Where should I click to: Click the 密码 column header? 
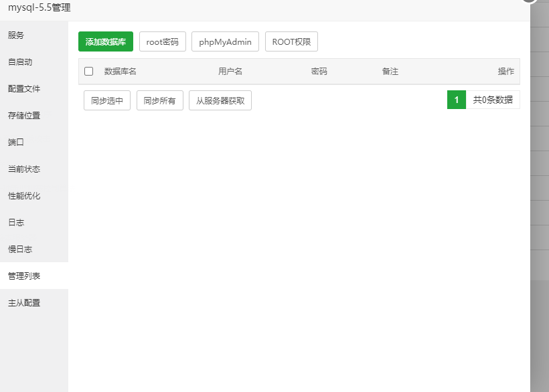(319, 72)
